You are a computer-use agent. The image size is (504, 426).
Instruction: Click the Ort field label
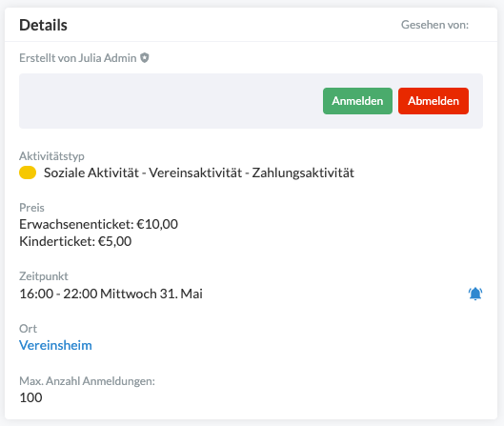click(x=28, y=329)
